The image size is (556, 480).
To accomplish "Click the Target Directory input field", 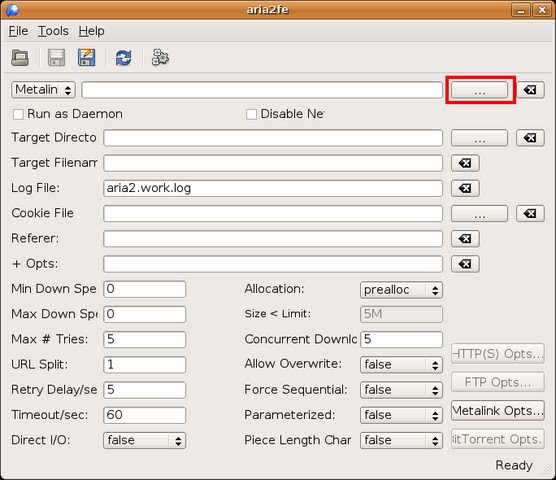I will tap(273, 138).
